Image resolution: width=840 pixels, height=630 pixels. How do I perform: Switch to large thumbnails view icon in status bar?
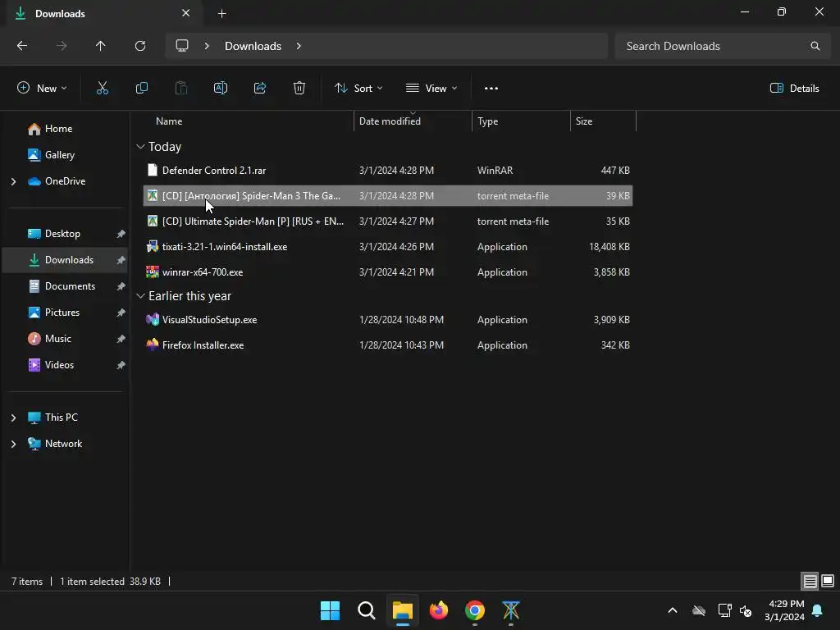tap(828, 581)
